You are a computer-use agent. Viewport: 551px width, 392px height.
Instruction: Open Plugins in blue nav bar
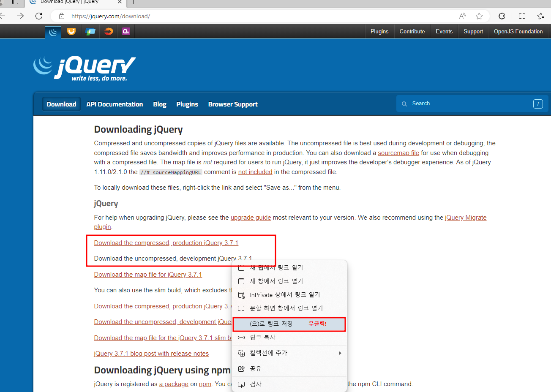187,104
